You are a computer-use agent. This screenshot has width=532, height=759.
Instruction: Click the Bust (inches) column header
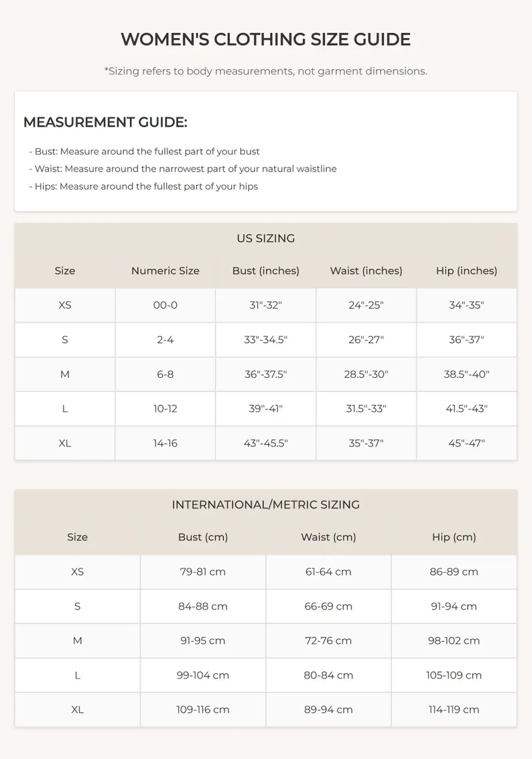pos(265,271)
